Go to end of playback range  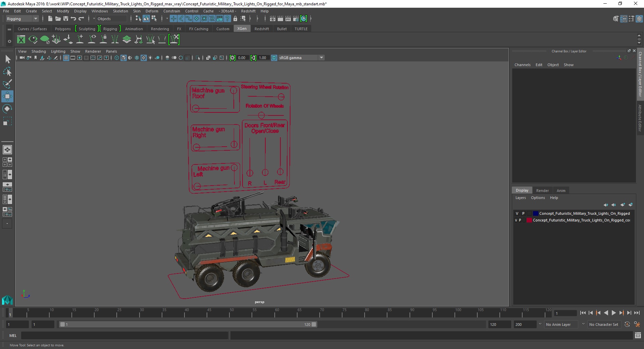pos(637,313)
